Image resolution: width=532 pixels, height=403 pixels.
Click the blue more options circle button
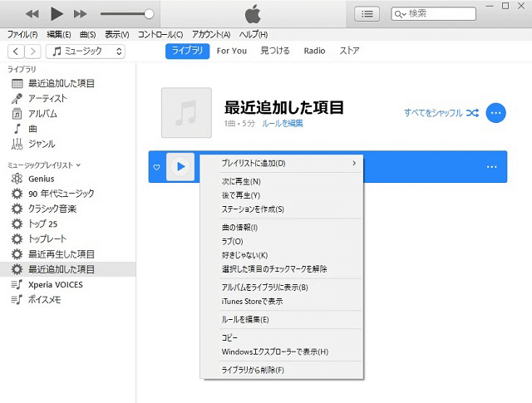(496, 113)
